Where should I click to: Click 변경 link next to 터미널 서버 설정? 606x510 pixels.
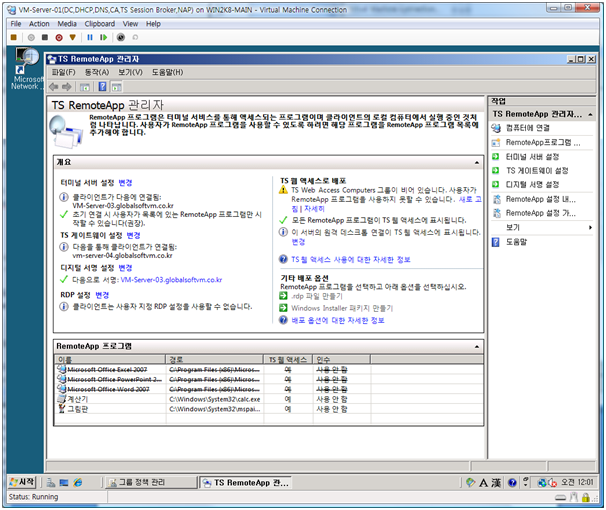(x=125, y=183)
